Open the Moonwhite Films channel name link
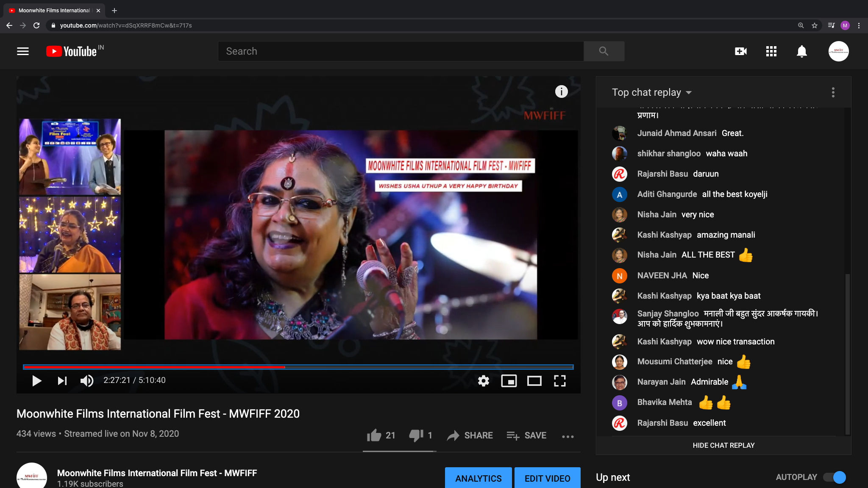868x488 pixels. click(x=157, y=473)
